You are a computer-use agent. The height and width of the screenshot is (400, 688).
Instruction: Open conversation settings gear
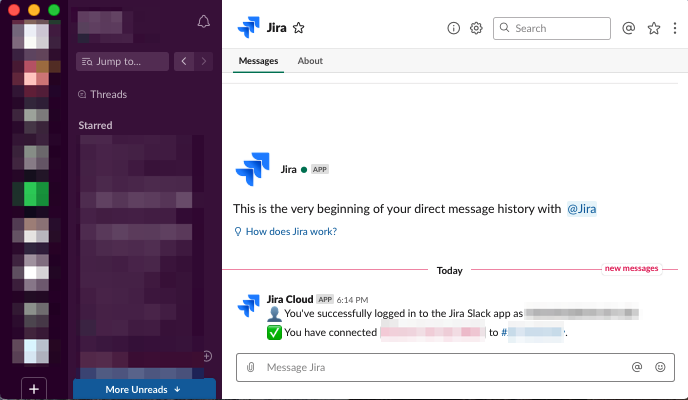point(476,28)
